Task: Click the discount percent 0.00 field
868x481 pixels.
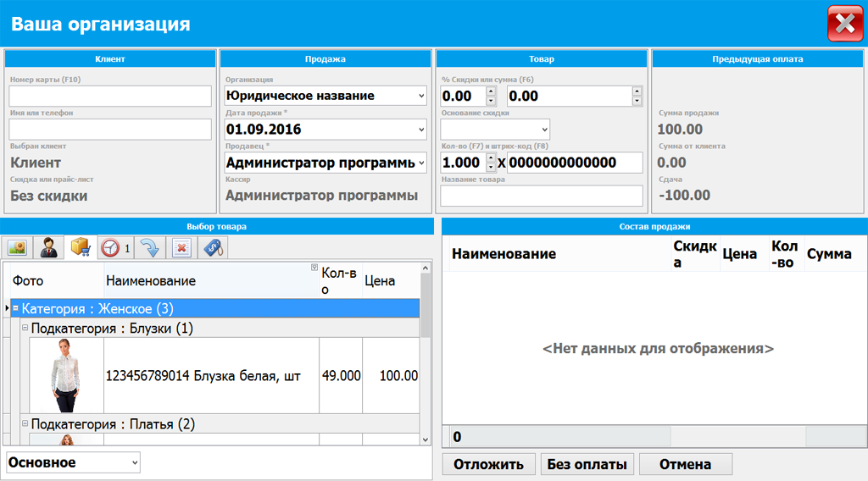Action: click(x=464, y=97)
